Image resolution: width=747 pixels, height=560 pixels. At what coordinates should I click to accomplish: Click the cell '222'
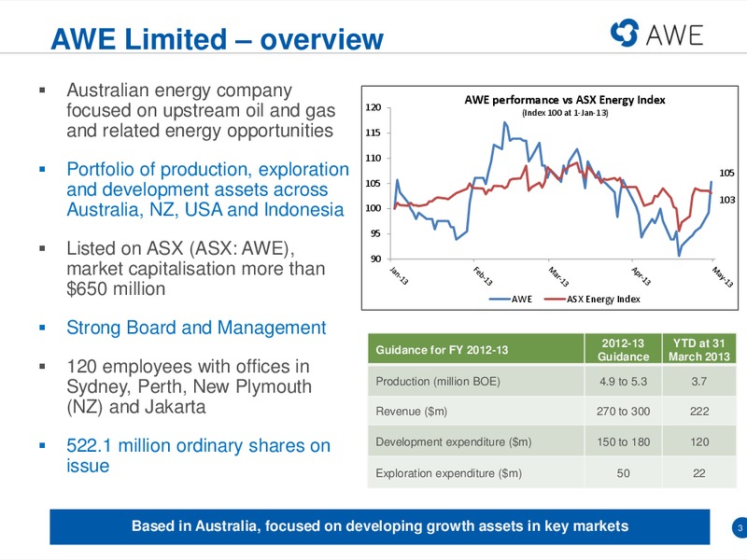[699, 412]
